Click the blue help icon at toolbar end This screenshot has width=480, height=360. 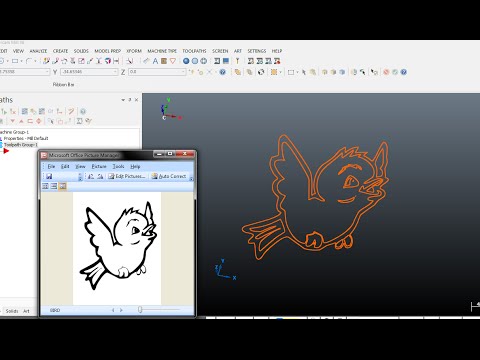[403, 72]
